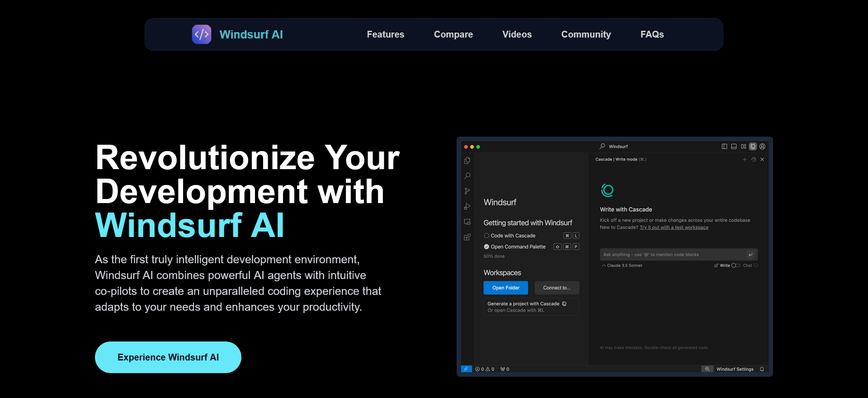This screenshot has height=398, width=868.
Task: Open the Features nav item
Action: click(386, 34)
